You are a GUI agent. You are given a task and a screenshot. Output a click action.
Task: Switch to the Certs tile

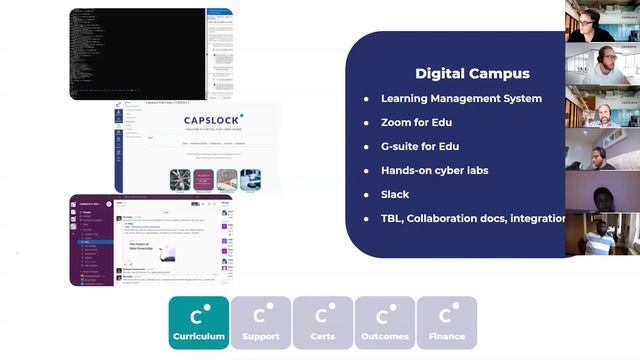pyautogui.click(x=323, y=322)
